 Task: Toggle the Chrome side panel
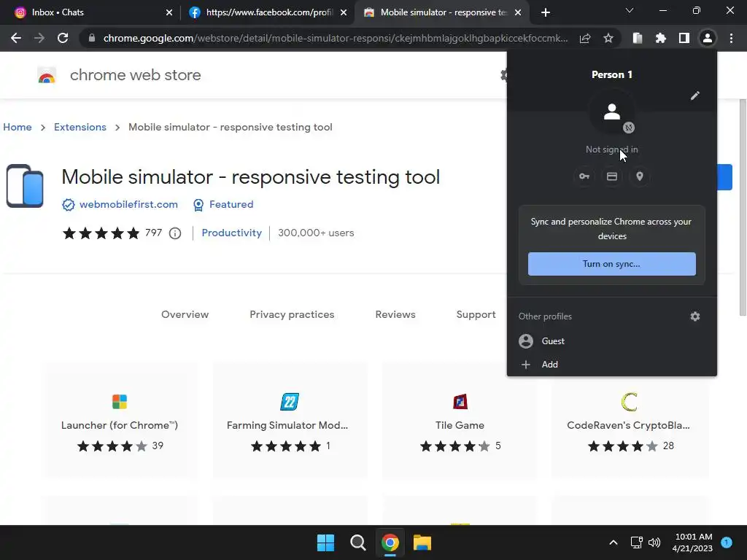click(x=684, y=38)
